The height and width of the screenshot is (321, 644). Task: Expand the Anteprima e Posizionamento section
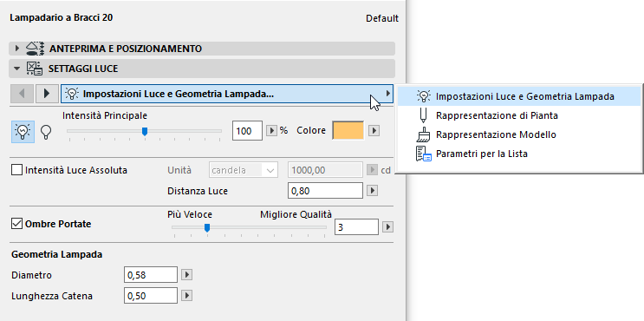[x=16, y=49]
